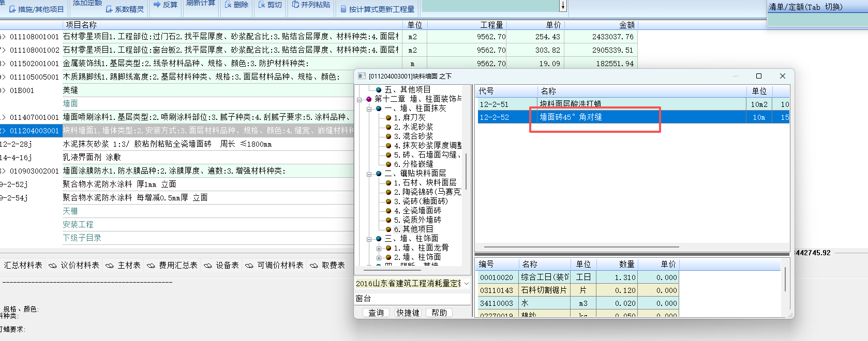Select 5.瓷质外墙砖 tree item icon

click(388, 220)
